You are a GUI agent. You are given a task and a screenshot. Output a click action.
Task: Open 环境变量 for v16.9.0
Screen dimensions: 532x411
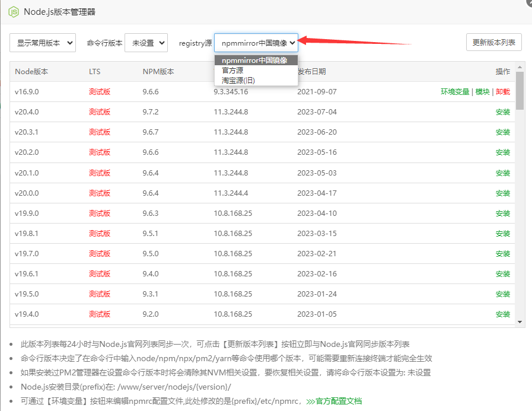click(x=455, y=92)
